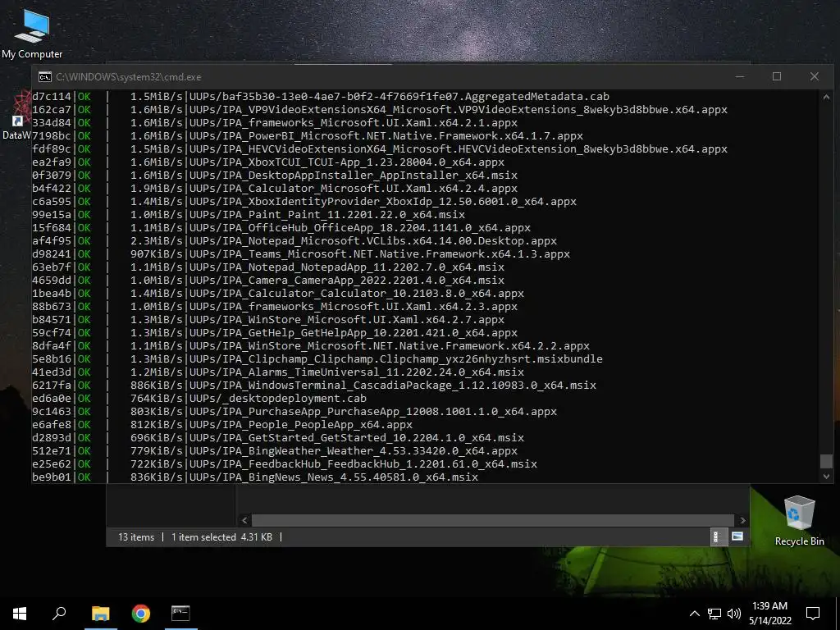The height and width of the screenshot is (630, 840).
Task: Click the AggregatedMetadata.cab line
Action: (x=321, y=97)
